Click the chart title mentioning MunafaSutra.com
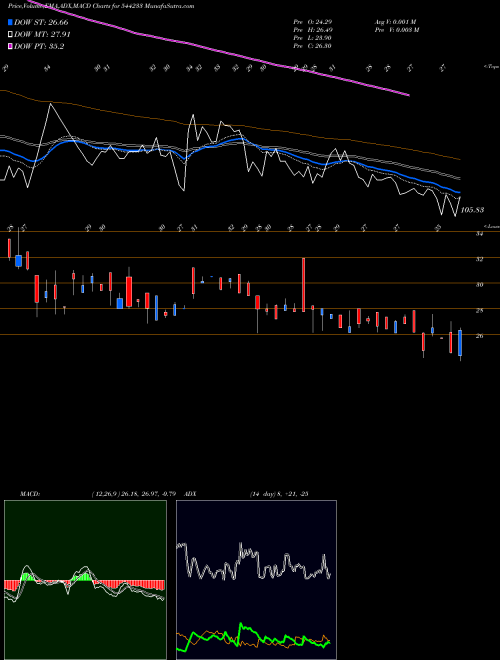 tap(101, 6)
